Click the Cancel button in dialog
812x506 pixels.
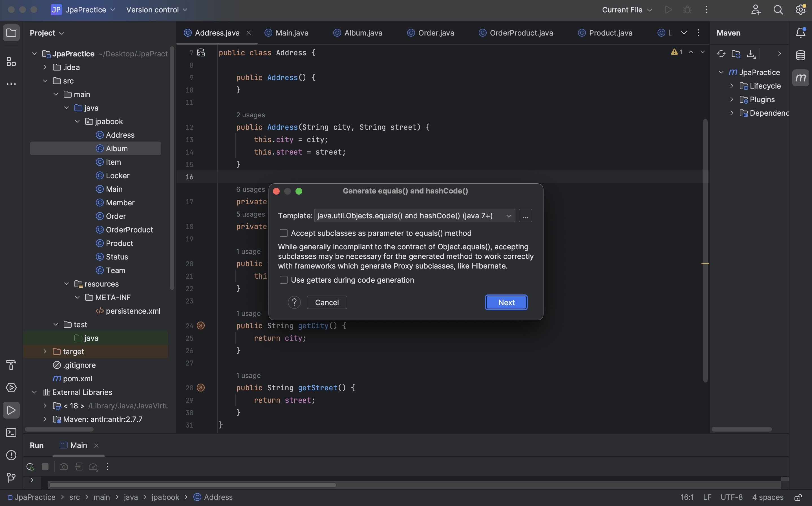[x=327, y=303]
